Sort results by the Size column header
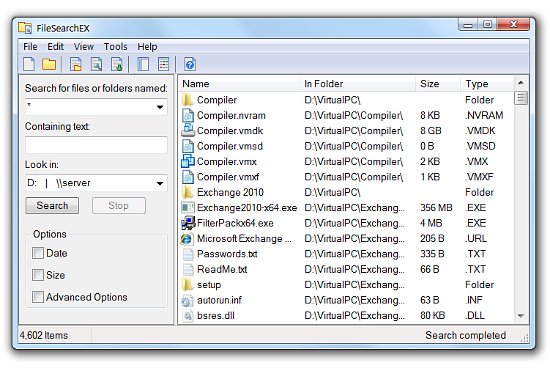Image resolution: width=550 pixels, height=368 pixels. (x=438, y=84)
